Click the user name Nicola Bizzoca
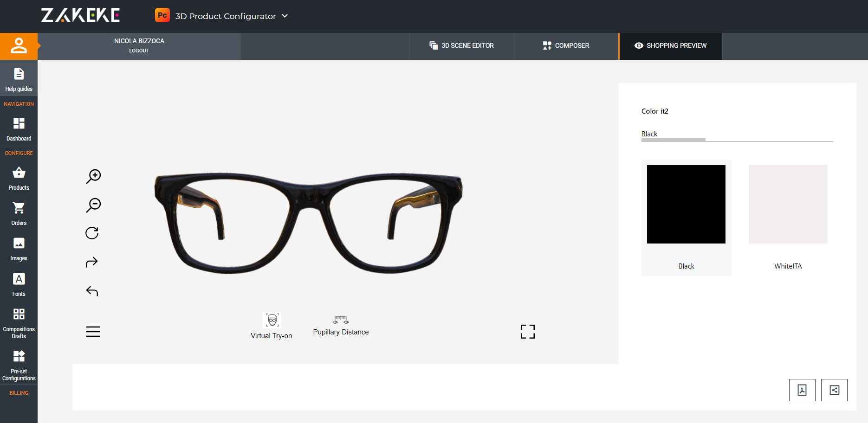Image resolution: width=868 pixels, height=423 pixels. [x=139, y=41]
